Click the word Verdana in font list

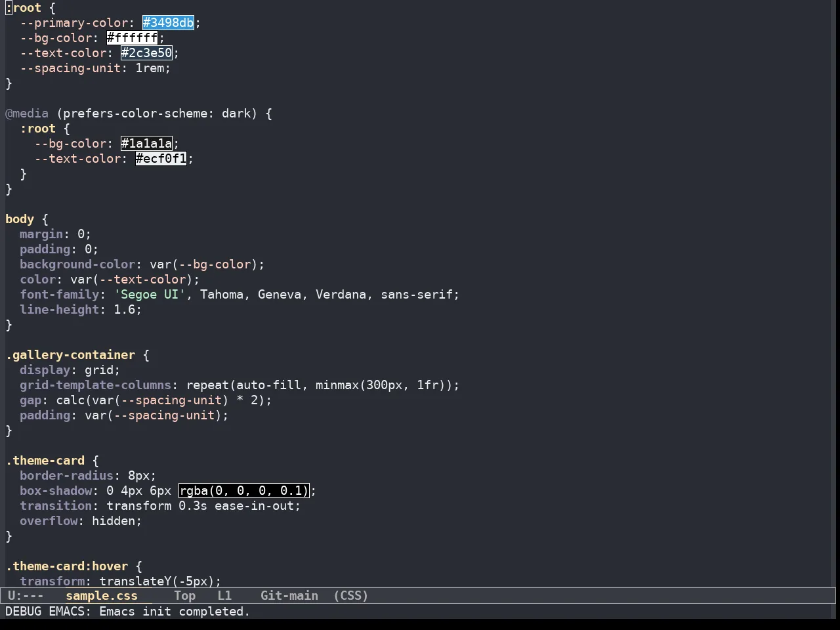coord(341,295)
